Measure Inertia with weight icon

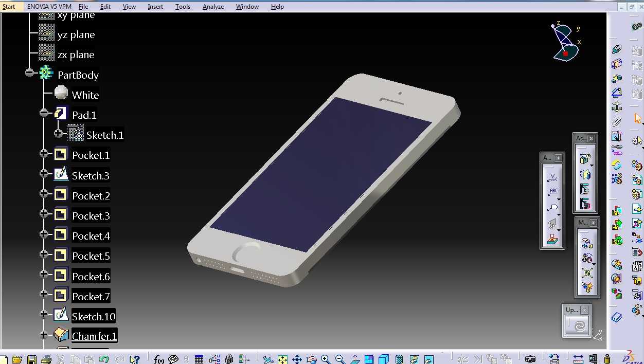[x=607, y=359]
